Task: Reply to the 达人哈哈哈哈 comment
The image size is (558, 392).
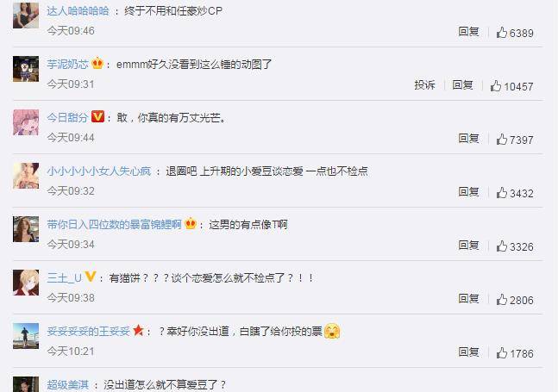Action: pos(468,32)
